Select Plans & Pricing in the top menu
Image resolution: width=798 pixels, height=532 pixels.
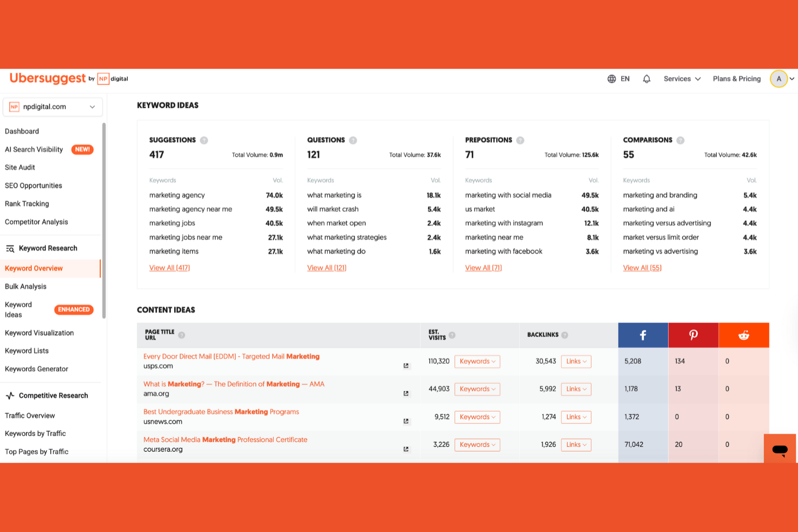pos(737,78)
